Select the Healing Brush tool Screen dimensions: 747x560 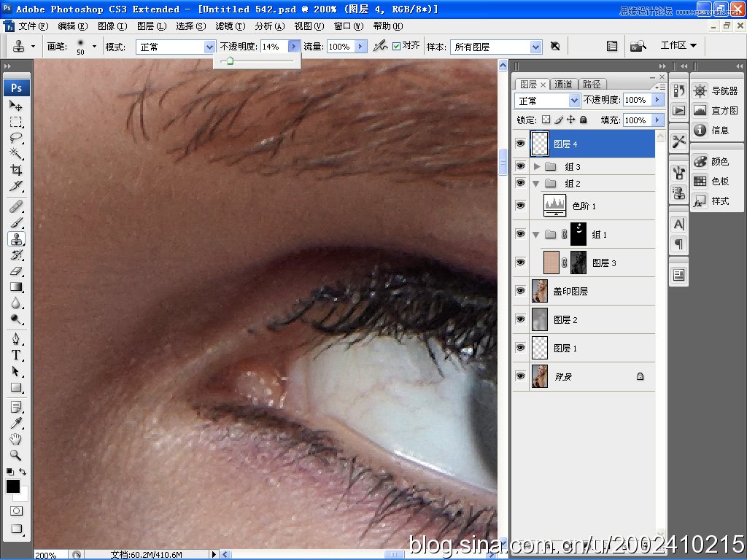(x=16, y=206)
